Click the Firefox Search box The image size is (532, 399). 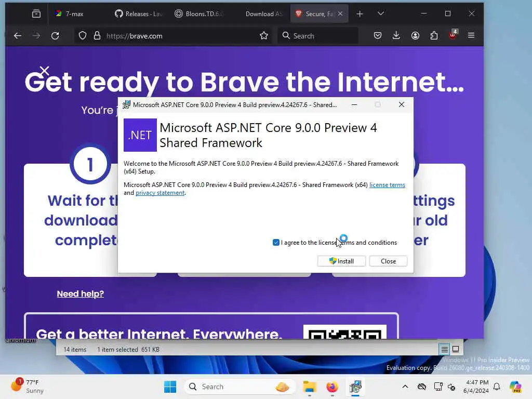[x=318, y=36]
